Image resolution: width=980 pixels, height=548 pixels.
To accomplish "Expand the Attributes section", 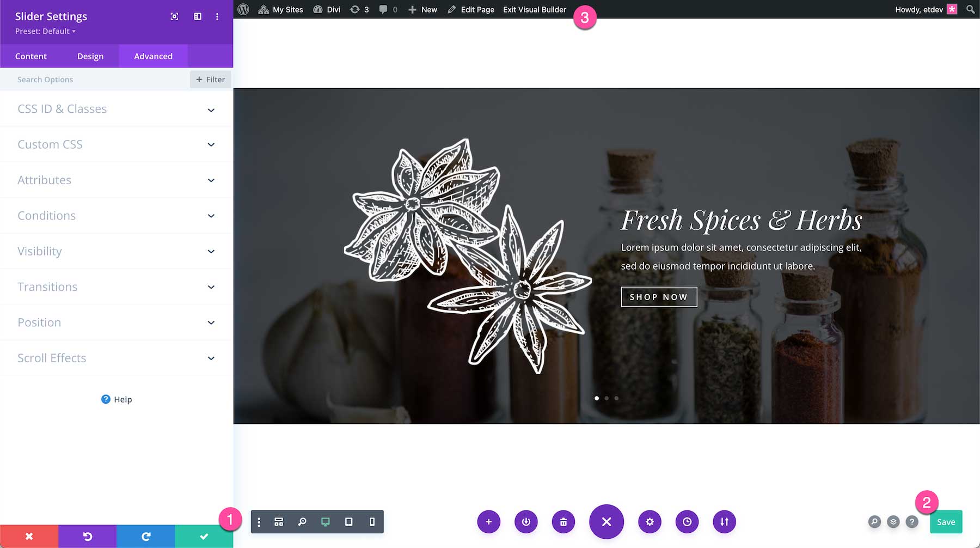I will point(117,180).
